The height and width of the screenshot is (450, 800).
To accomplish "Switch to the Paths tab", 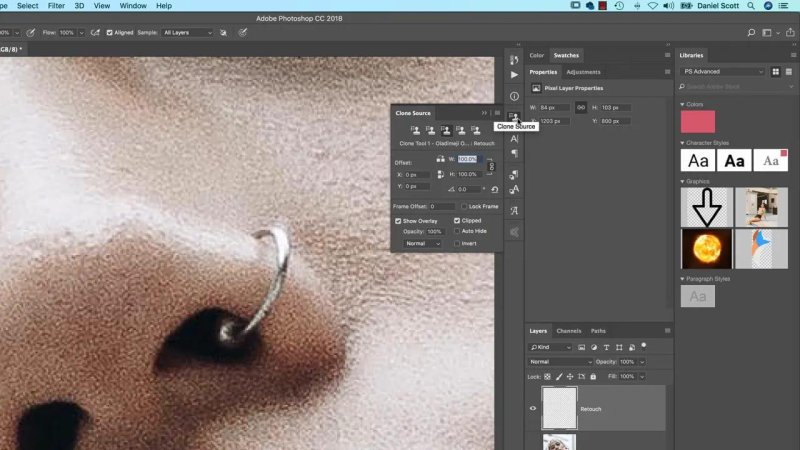I will tap(598, 331).
